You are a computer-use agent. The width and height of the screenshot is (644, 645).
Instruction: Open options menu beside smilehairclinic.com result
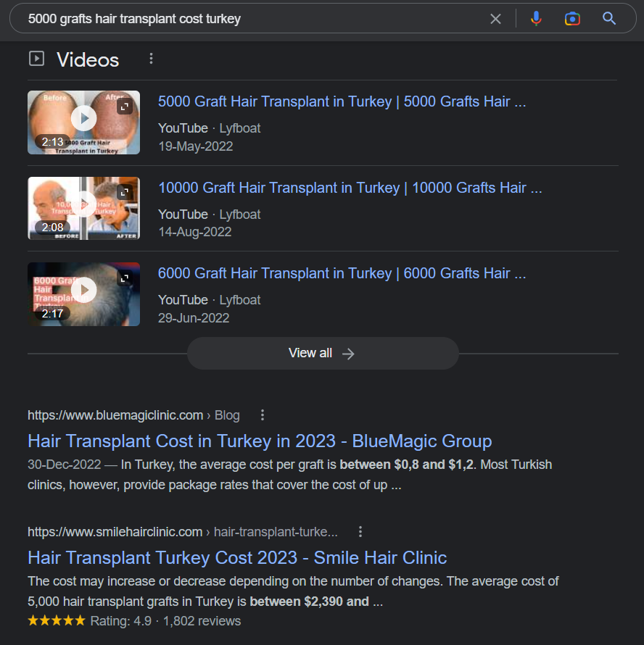(x=360, y=532)
